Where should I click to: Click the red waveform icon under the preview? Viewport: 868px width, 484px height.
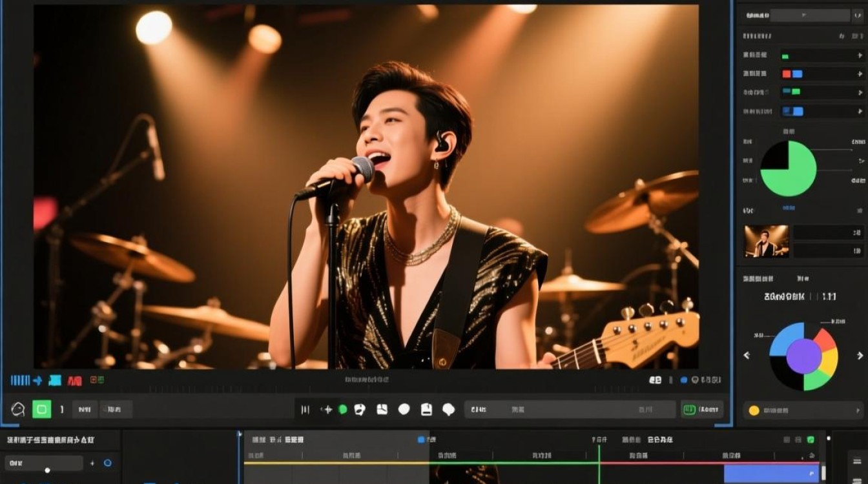point(75,381)
